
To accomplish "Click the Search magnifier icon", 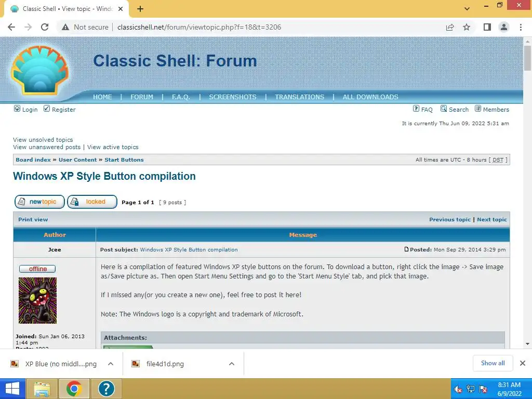I will tap(444, 109).
